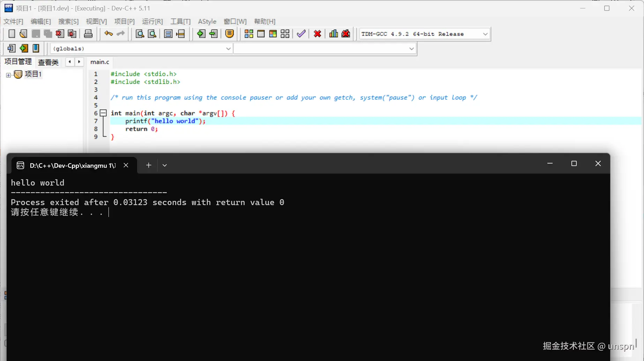
Task: Close the console tab with its X
Action: [126, 165]
